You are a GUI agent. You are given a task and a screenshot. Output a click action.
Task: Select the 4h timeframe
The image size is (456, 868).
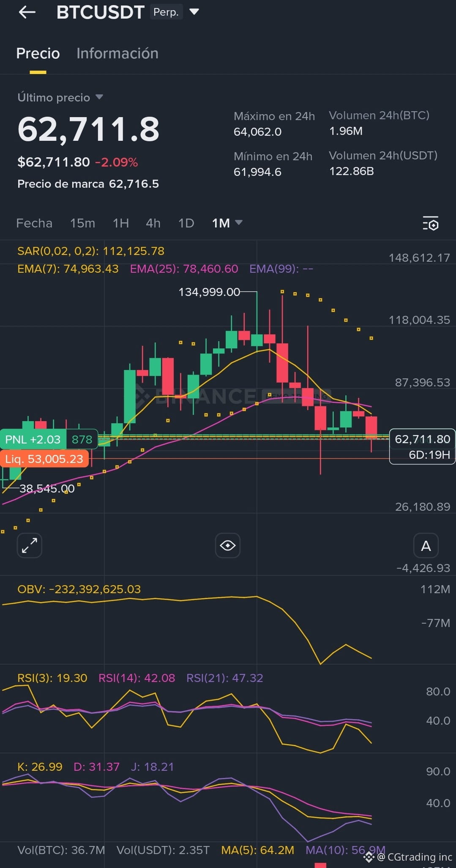[x=153, y=223]
